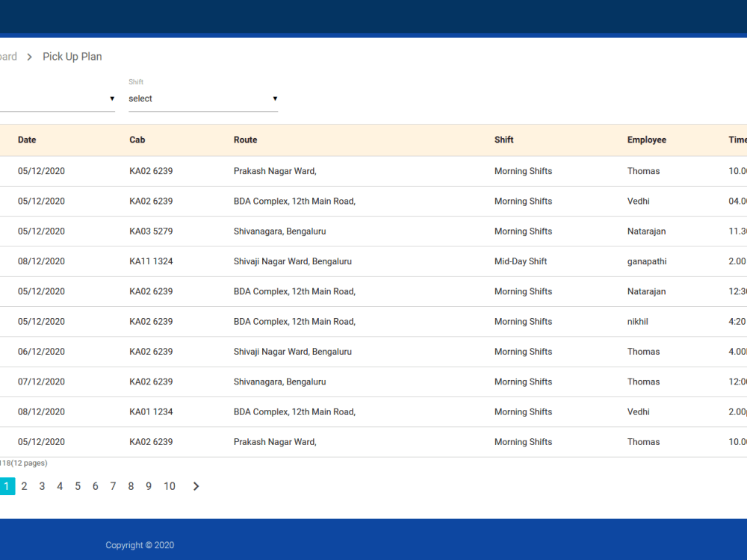Click the breadcrumb chevron before Pick Up Plan

click(30, 57)
